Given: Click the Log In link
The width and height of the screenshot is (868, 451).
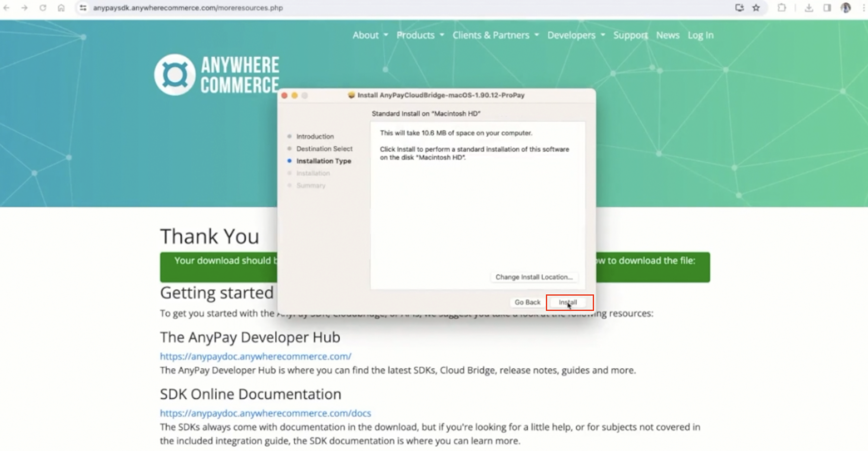Looking at the screenshot, I should point(701,35).
